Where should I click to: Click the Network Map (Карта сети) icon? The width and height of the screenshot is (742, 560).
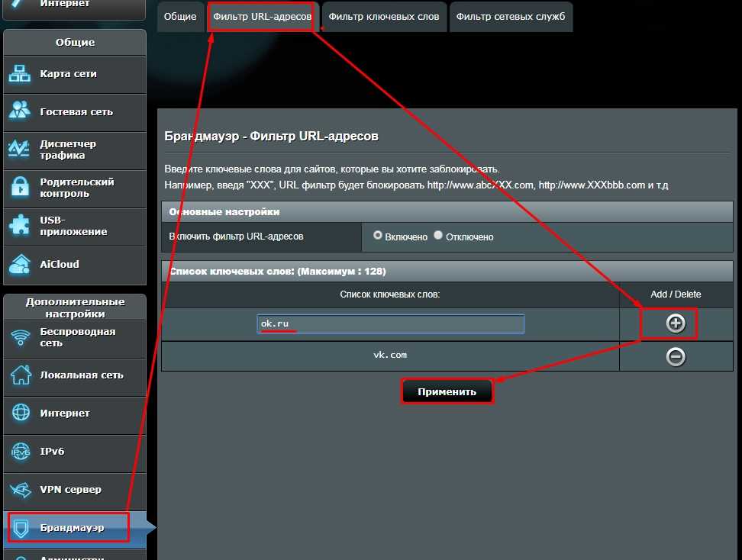(20, 74)
